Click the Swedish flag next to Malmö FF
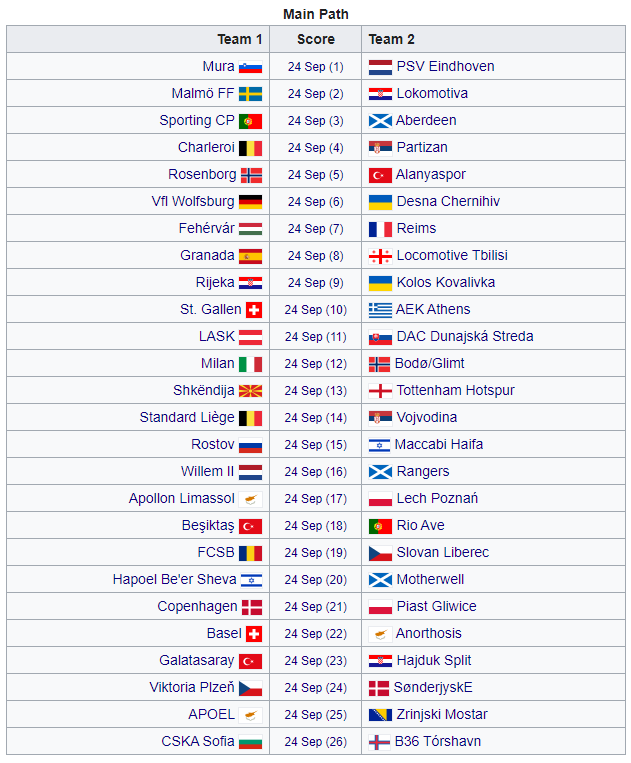This screenshot has height=763, width=631. [x=250, y=94]
